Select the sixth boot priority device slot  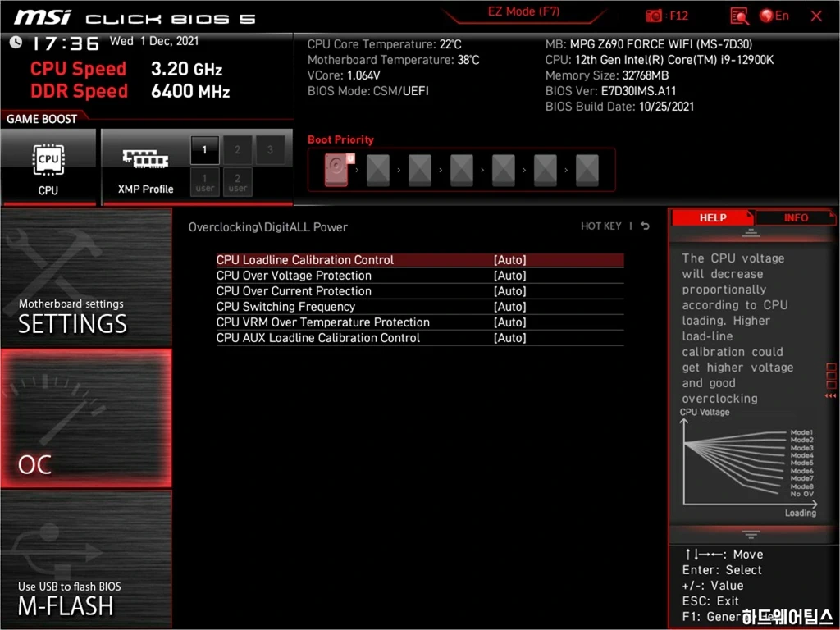(x=546, y=171)
